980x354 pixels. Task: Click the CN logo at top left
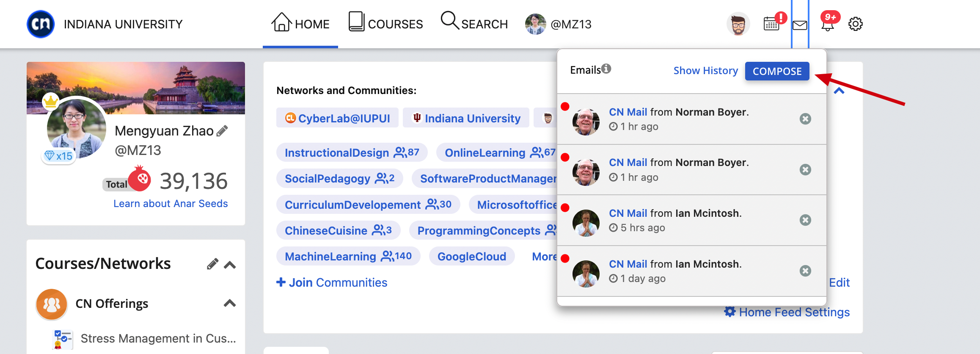(41, 24)
